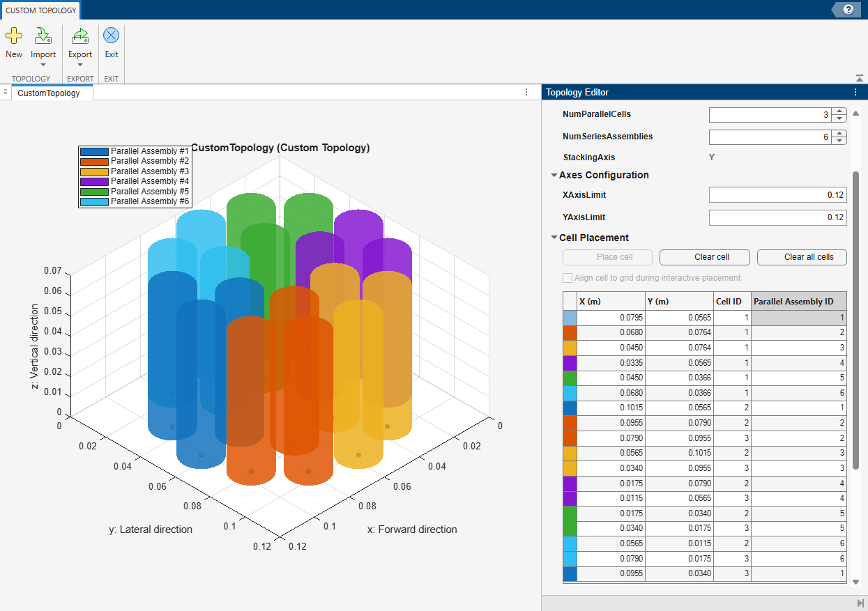Click the New topology icon

click(x=14, y=36)
